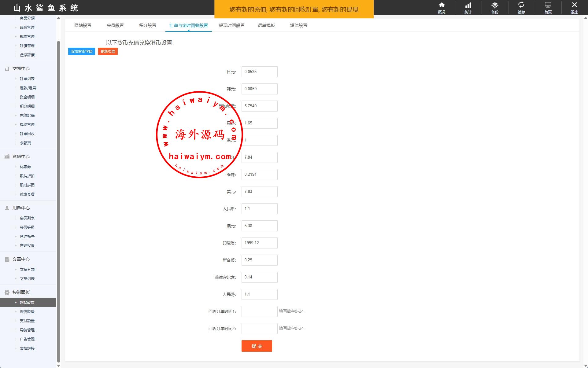Click the 控制面板 gear icon

pyautogui.click(x=7, y=293)
